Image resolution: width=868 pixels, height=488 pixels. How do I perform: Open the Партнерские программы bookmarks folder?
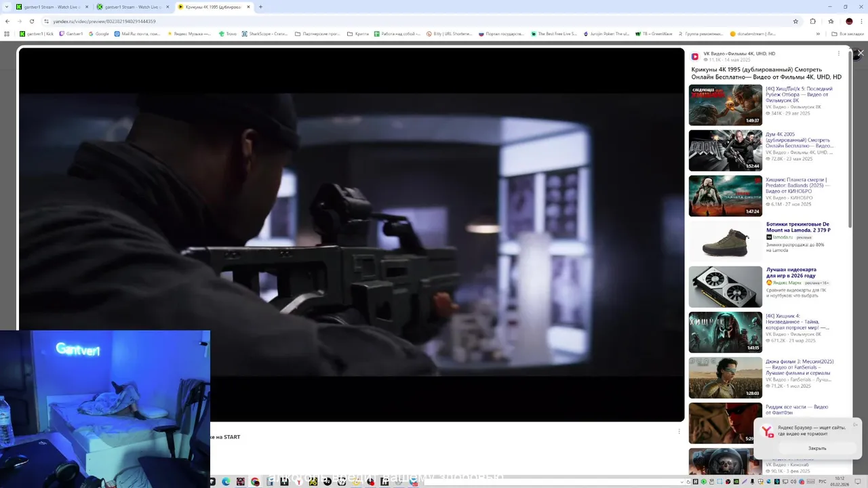[x=318, y=33]
